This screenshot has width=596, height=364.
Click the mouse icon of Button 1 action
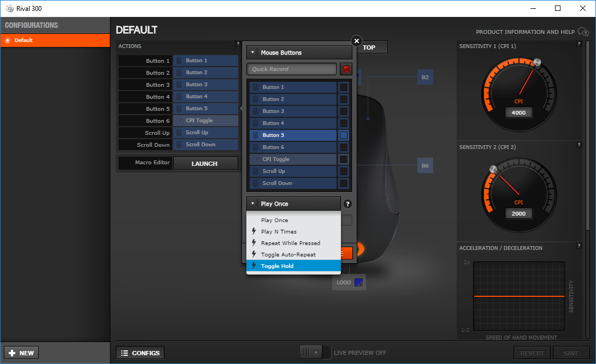(179, 61)
